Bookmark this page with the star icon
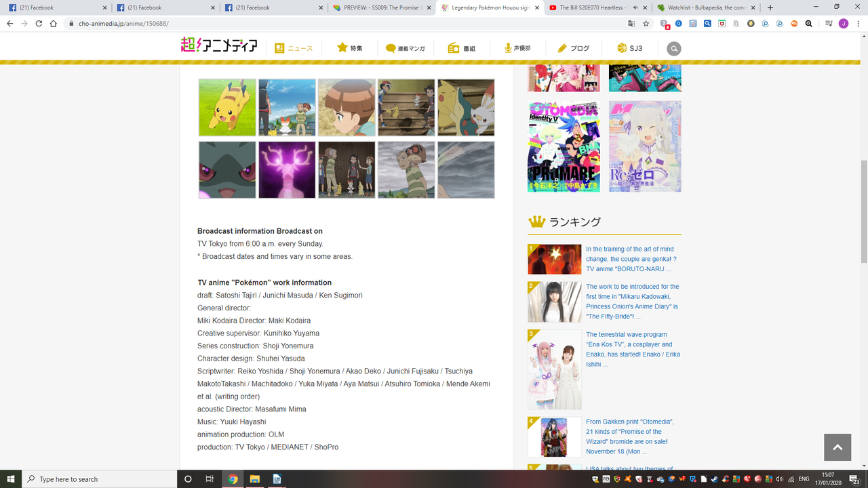The width and height of the screenshot is (868, 488). pyautogui.click(x=646, y=23)
